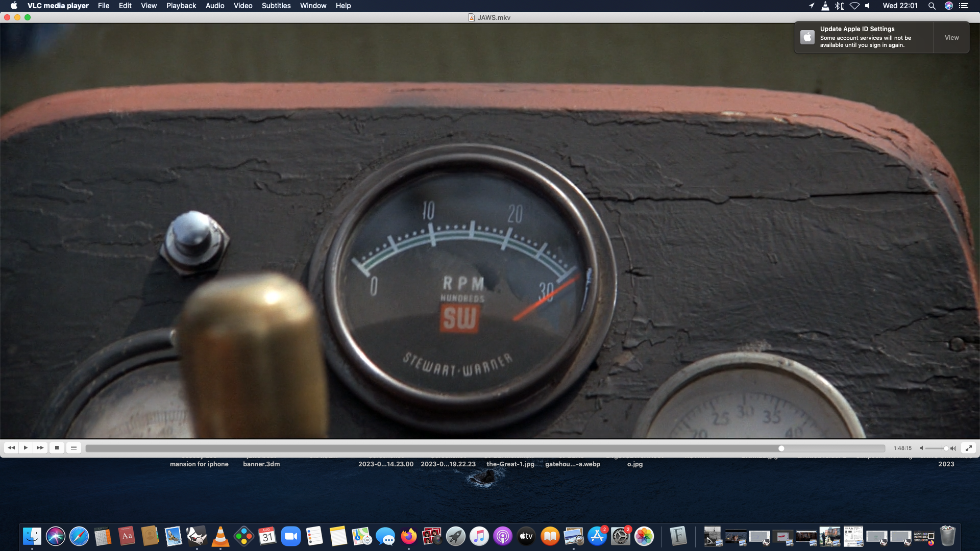Select the banner.3dm desktop file label
Image resolution: width=980 pixels, height=551 pixels.
point(261,464)
